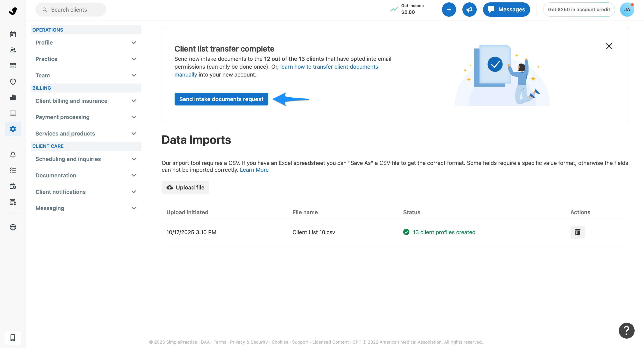Expand Services and products section

pos(85,134)
